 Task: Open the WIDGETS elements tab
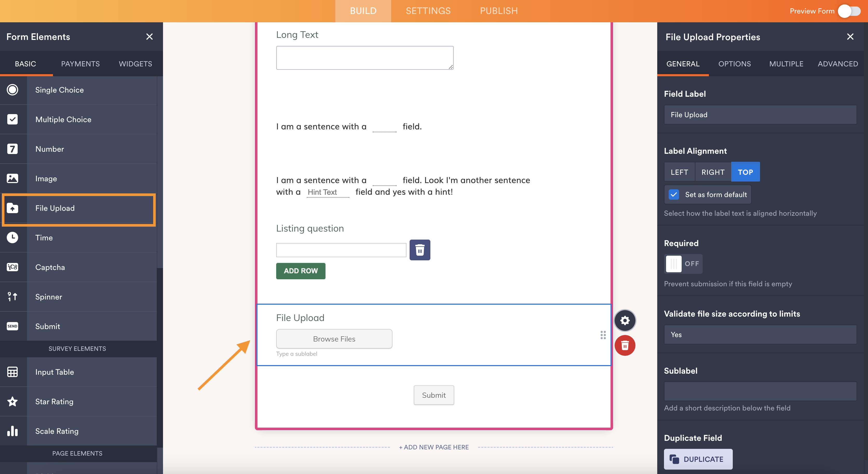pyautogui.click(x=135, y=64)
